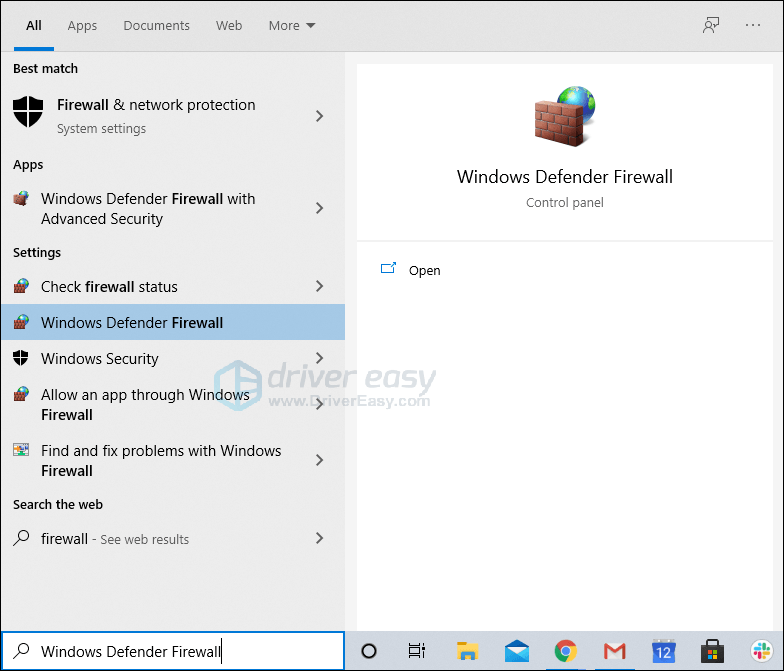Open Find and fix problems with Windows Firewall

pyautogui.click(x=173, y=460)
